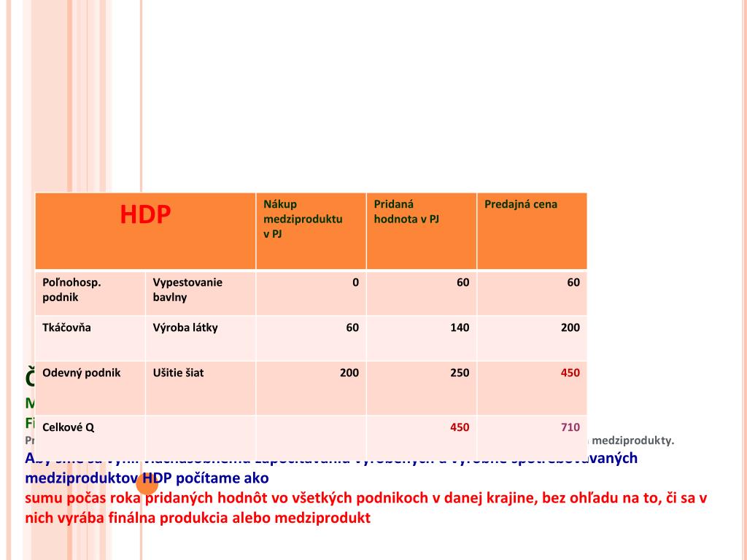Select the purple 710 total value
Viewport: 747px width, 560px height.
click(x=570, y=427)
